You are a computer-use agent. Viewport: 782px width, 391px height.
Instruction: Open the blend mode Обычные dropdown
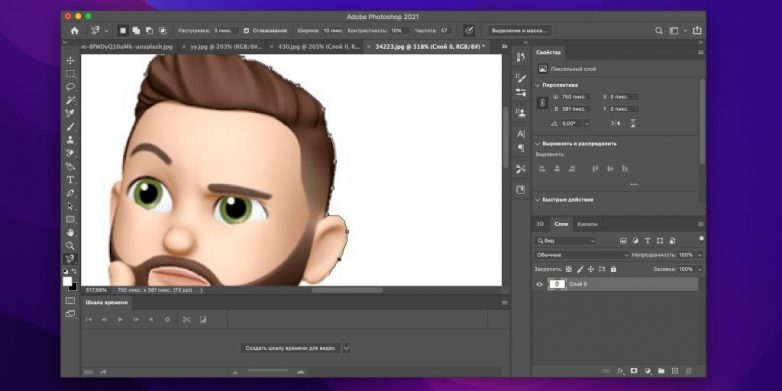click(x=582, y=255)
